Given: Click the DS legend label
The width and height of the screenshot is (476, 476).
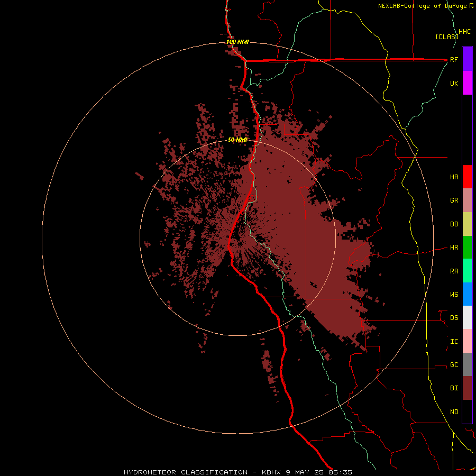Looking at the screenshot, I should (x=454, y=318).
